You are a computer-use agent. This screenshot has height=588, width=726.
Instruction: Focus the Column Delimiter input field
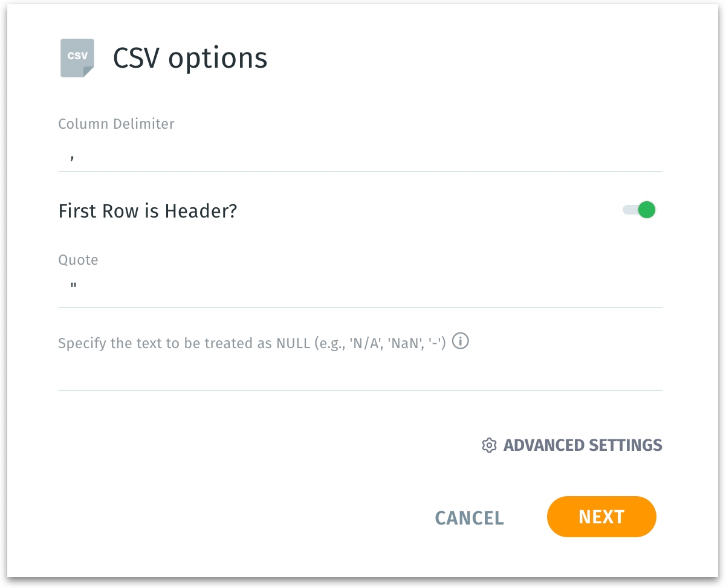360,157
